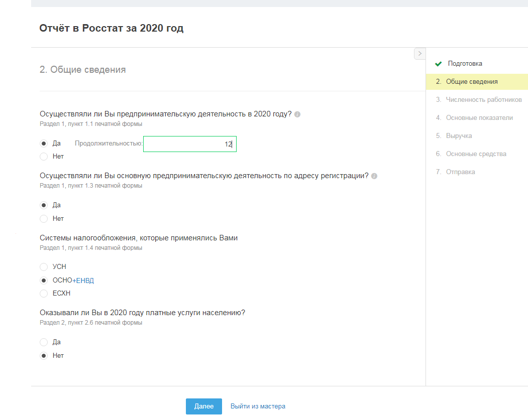Click green checkmark next to Подготовка
Screen dimensions: 528x420
tap(438, 64)
